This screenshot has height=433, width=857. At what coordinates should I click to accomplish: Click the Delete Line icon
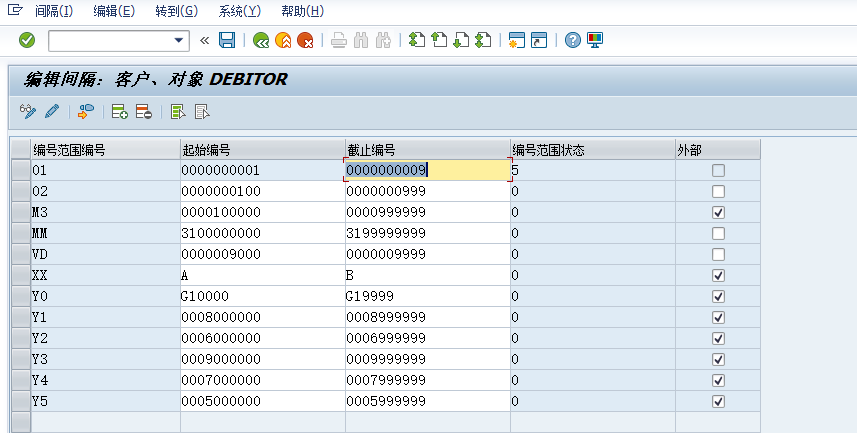[143, 112]
